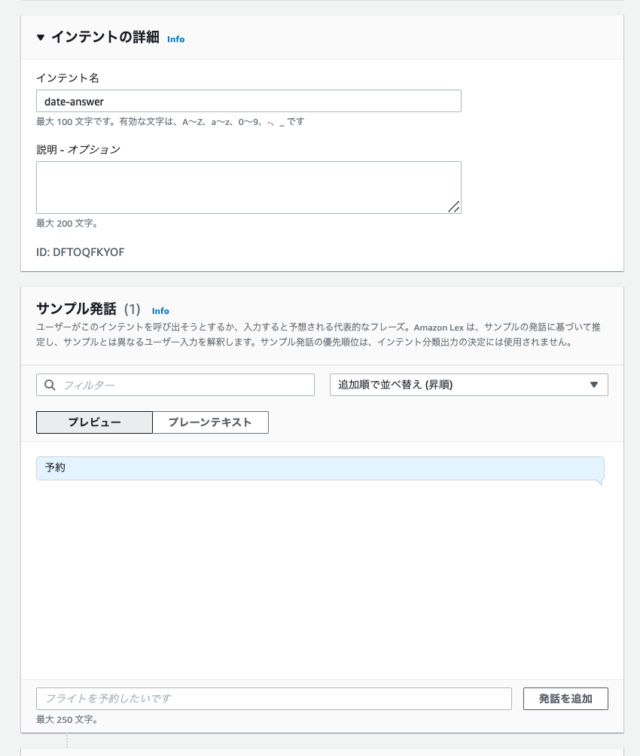Focus the 説明 - オプション text area
Image resolution: width=640 pixels, height=756 pixels.
248,188
